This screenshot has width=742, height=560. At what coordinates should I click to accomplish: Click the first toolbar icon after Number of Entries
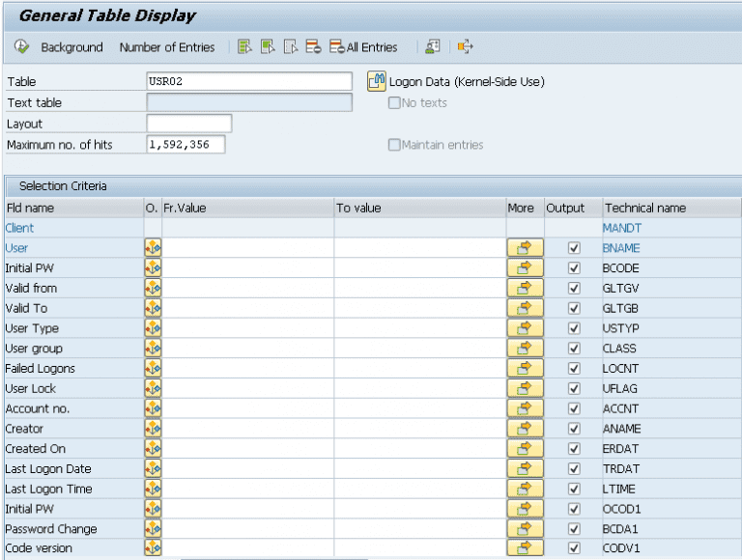[244, 47]
